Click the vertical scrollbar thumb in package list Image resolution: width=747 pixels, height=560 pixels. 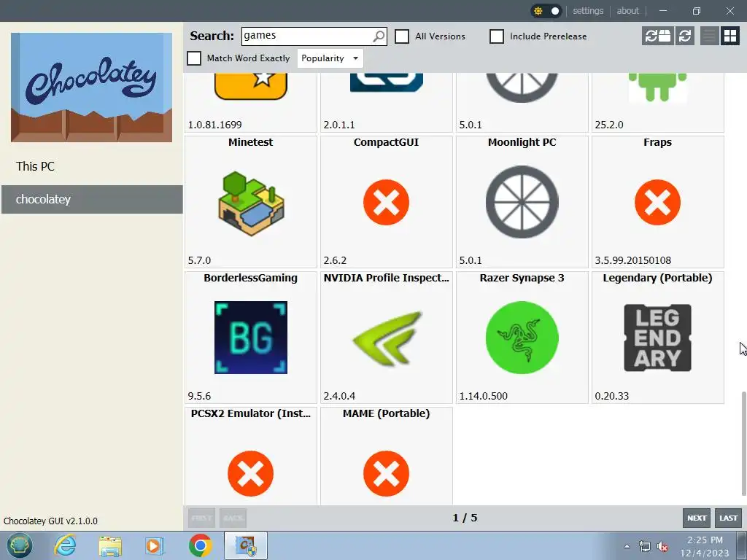coord(743,443)
